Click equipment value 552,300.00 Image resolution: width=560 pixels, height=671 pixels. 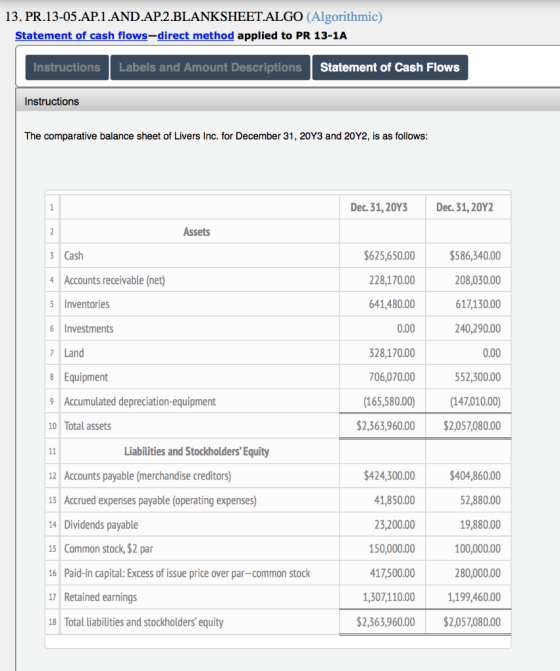(477, 377)
